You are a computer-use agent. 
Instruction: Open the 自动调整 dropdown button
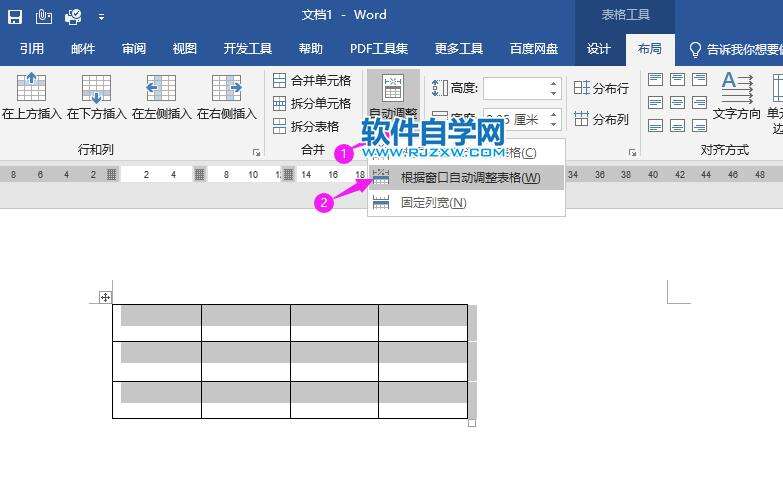click(x=393, y=96)
